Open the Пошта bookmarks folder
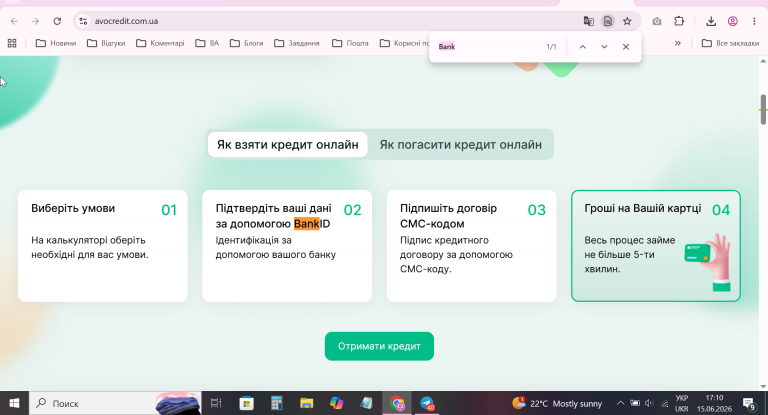Screen dimensions: 768x415 (350, 43)
